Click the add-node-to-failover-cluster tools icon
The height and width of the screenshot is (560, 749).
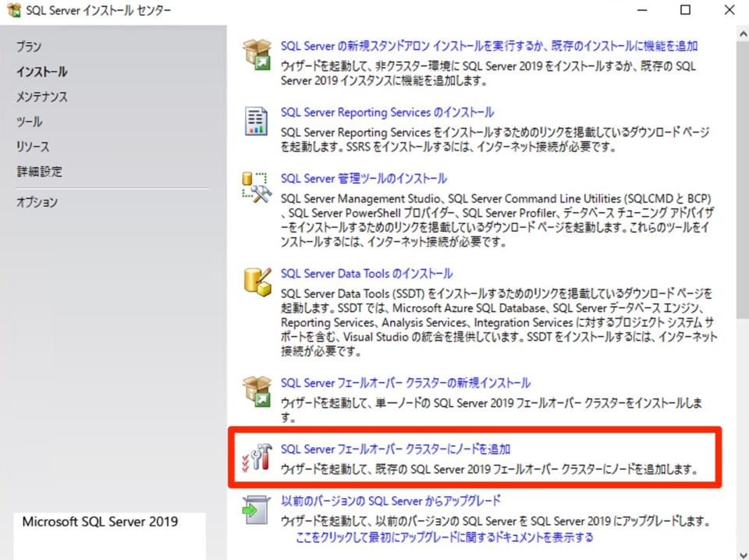coord(257,457)
